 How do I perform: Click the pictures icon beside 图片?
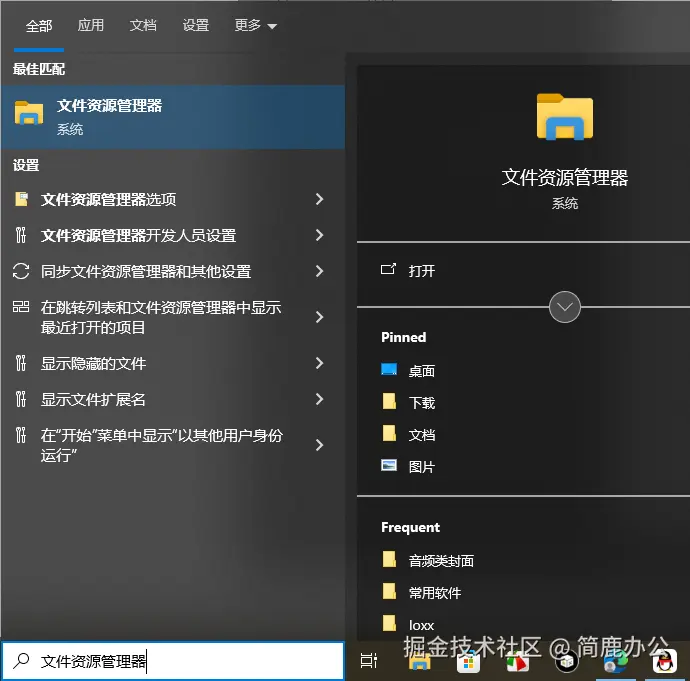click(389, 465)
